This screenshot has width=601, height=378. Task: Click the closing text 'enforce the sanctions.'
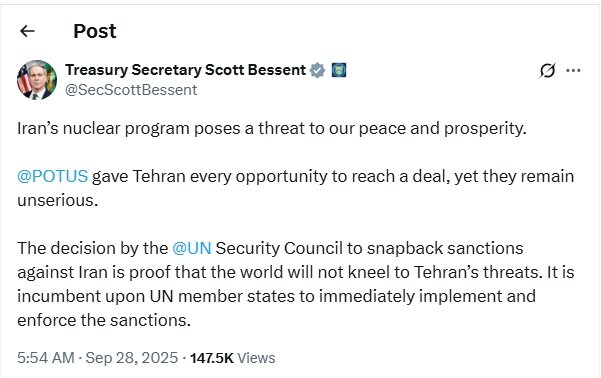(104, 320)
